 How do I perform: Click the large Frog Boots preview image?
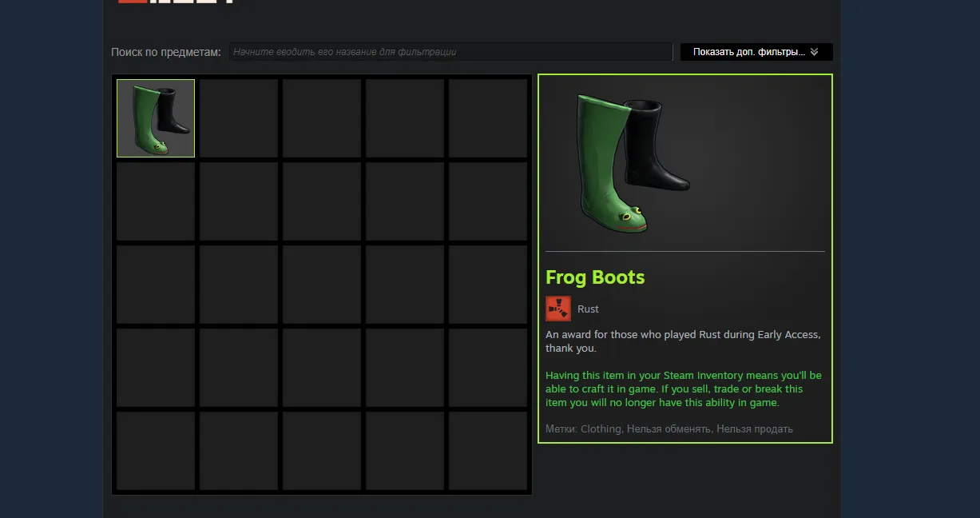[635, 165]
